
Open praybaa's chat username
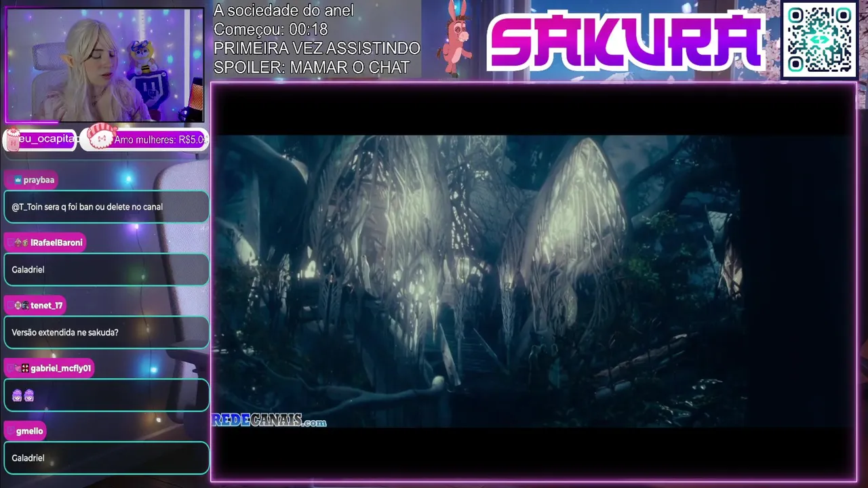[x=39, y=180]
